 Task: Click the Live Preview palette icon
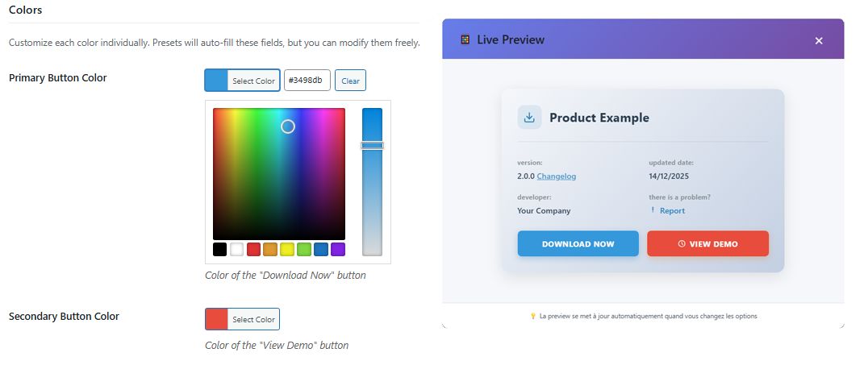pos(465,39)
